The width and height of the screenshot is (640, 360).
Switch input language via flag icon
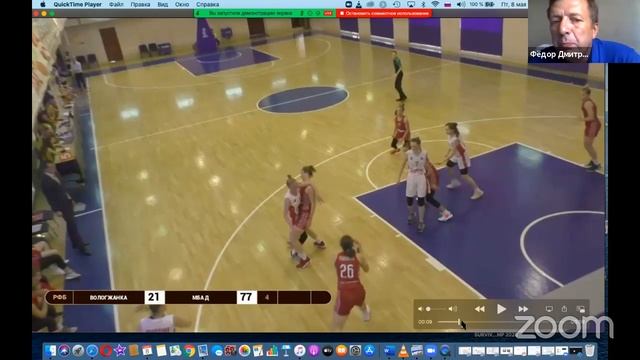click(x=448, y=4)
